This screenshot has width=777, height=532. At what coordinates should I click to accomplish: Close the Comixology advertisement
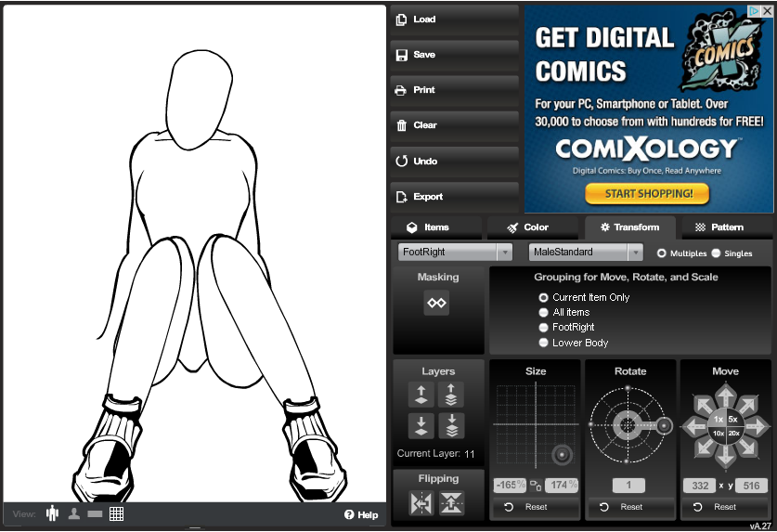coord(767,11)
